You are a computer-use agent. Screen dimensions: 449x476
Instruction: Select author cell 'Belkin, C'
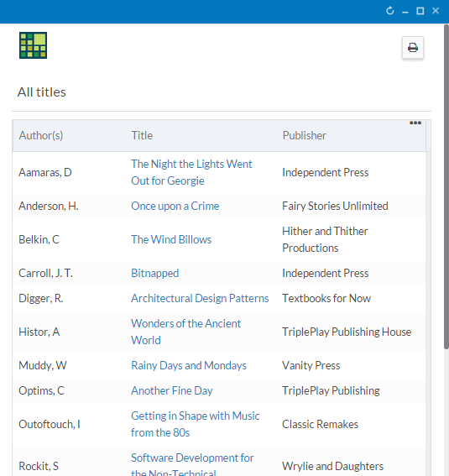tap(39, 239)
